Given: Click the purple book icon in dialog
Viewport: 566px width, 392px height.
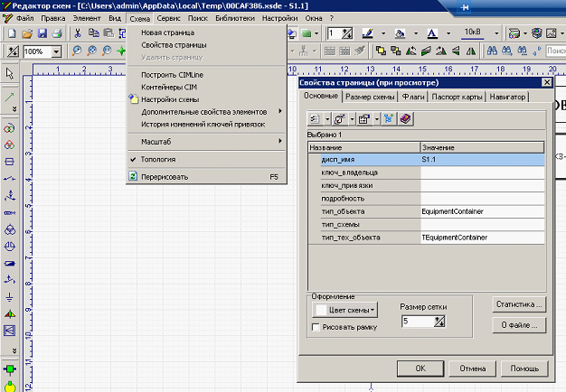Looking at the screenshot, I should tap(405, 118).
